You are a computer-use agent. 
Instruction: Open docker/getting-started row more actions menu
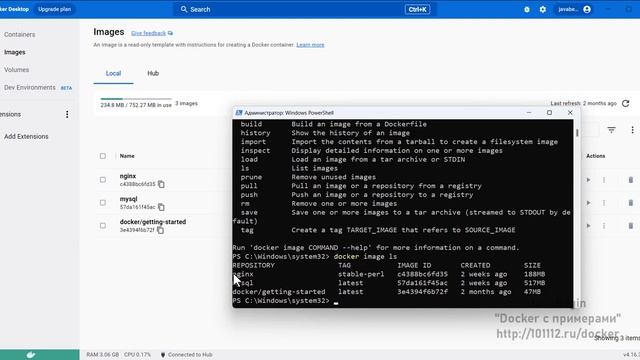pyautogui.click(x=604, y=226)
